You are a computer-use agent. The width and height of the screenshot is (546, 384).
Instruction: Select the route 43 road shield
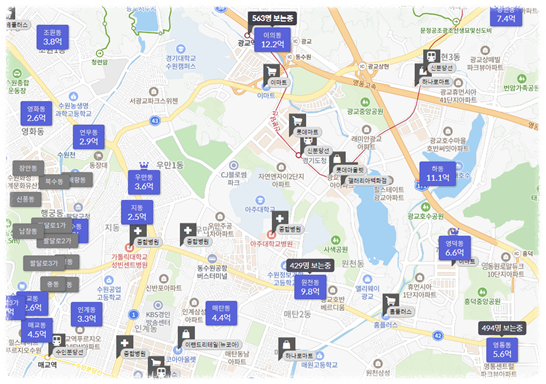(155, 121)
